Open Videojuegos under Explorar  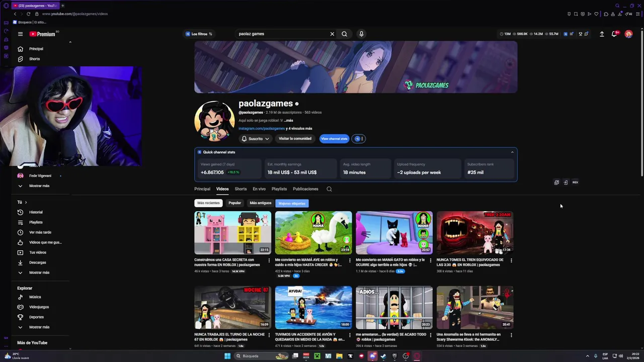point(39,307)
